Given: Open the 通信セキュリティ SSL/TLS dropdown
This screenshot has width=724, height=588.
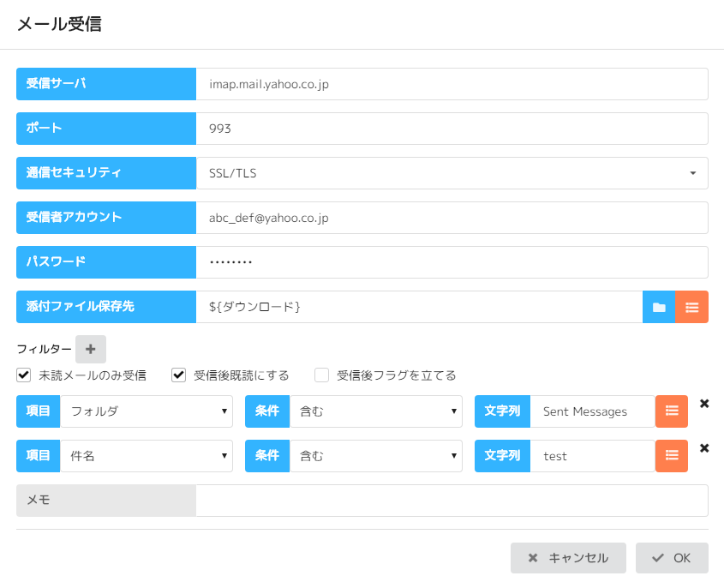Looking at the screenshot, I should coord(452,173).
